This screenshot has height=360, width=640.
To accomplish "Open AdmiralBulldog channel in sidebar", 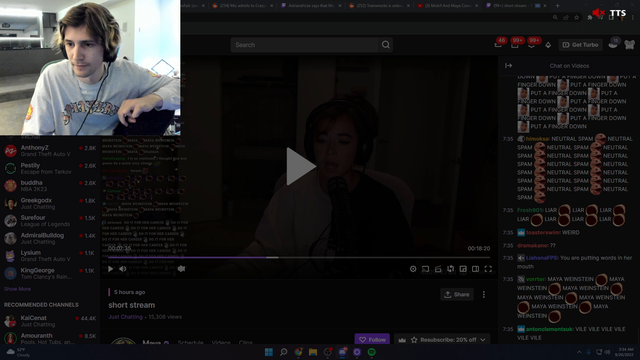I will click(x=50, y=238).
